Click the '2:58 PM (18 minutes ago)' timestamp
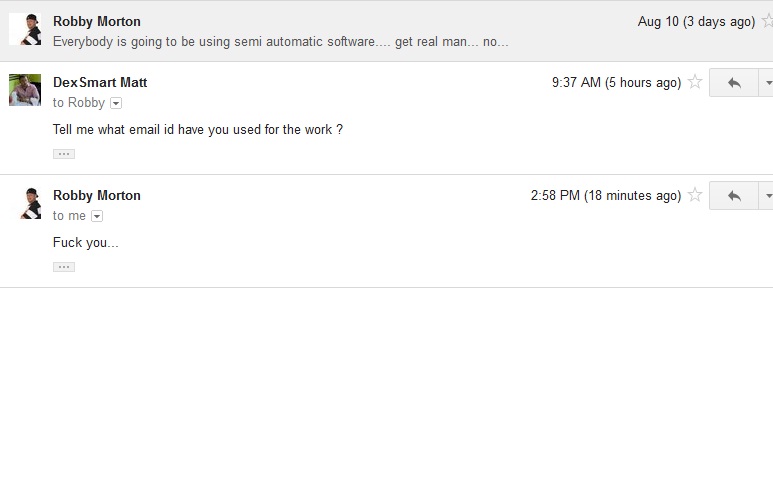The height and width of the screenshot is (480, 773). point(606,195)
